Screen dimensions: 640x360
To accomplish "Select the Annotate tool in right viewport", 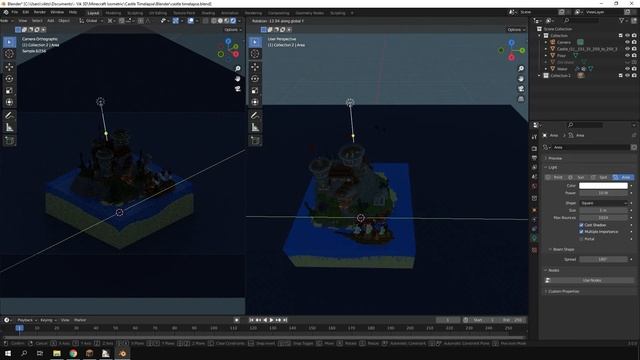I will (x=255, y=116).
